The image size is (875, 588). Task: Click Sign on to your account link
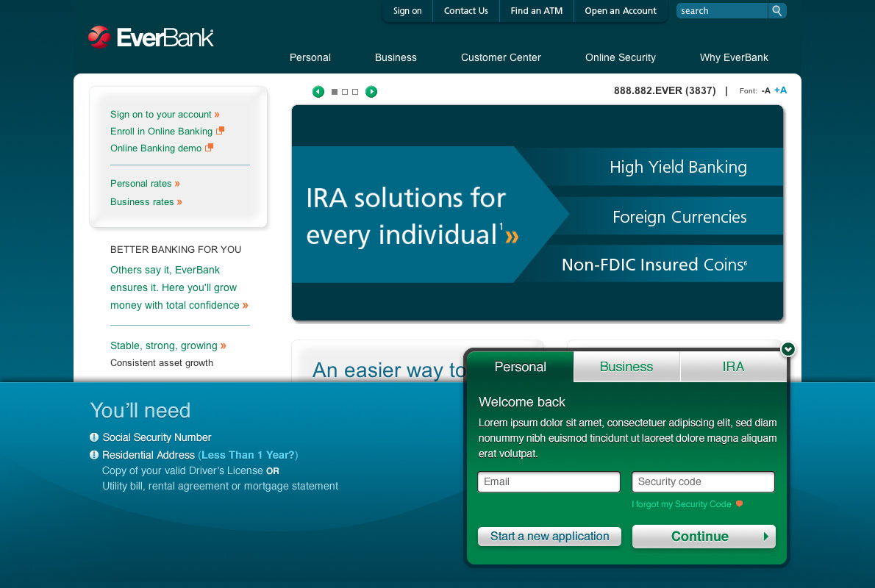[165, 115]
